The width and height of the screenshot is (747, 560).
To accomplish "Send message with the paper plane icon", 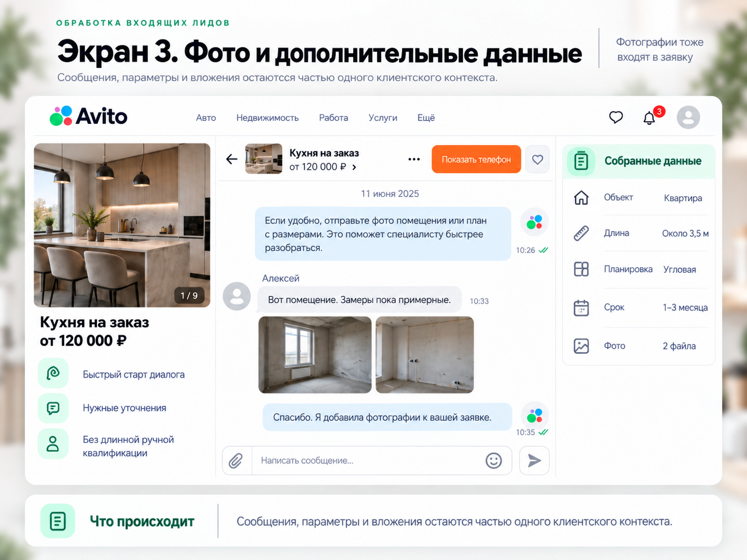I will coord(534,460).
